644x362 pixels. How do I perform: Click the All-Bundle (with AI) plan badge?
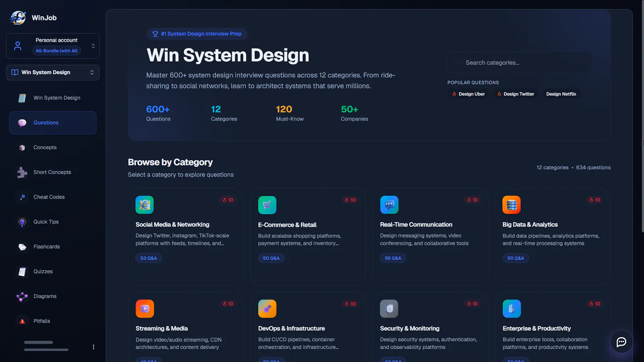coord(57,51)
